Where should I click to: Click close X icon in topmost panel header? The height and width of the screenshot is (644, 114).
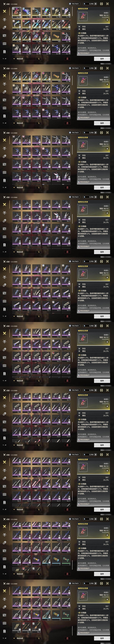[x=107, y=4]
